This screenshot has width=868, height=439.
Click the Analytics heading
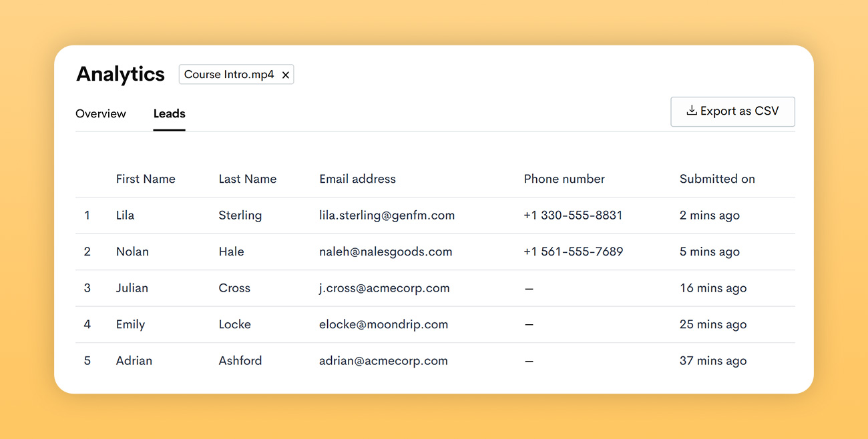pyautogui.click(x=120, y=74)
